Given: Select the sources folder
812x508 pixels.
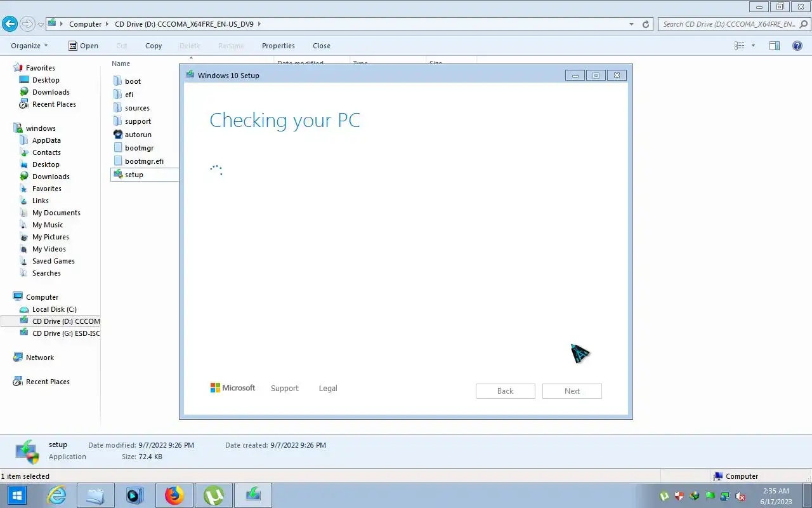Looking at the screenshot, I should tap(131, 108).
